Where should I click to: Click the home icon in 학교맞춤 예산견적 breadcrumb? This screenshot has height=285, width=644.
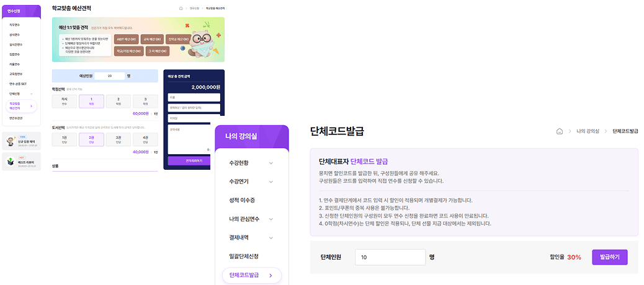pos(181,9)
